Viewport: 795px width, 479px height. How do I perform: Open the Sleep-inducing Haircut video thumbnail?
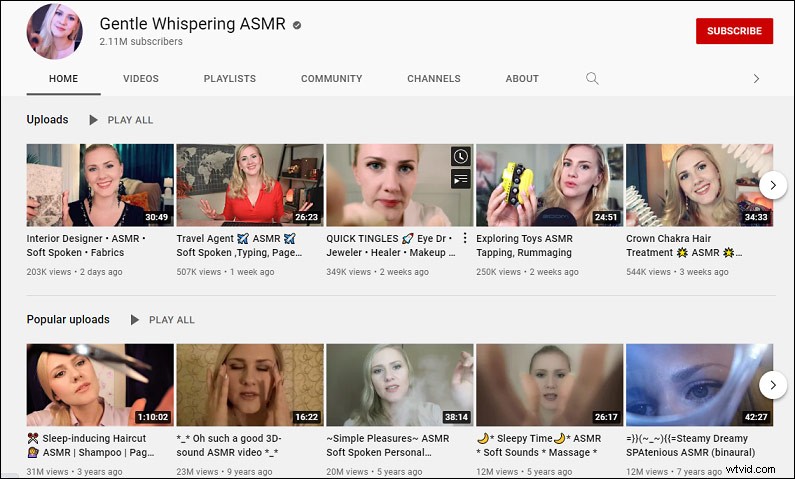100,385
